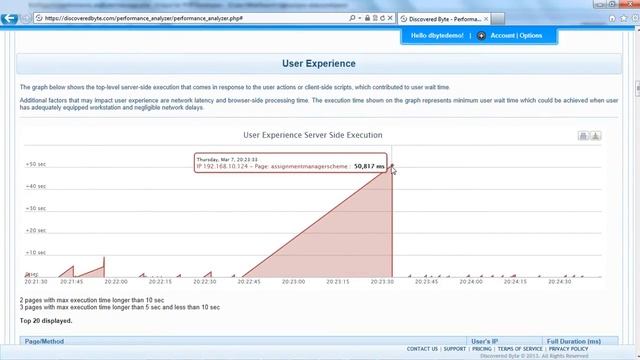Viewport: 640px width, 360px height.
Task: Click the small peak near 20:22:30
Action: coord(210,273)
